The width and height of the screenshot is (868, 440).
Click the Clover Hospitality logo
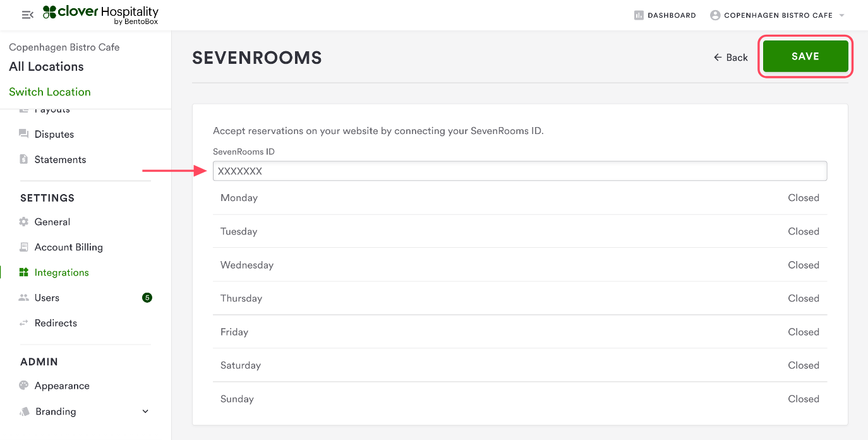(x=100, y=15)
